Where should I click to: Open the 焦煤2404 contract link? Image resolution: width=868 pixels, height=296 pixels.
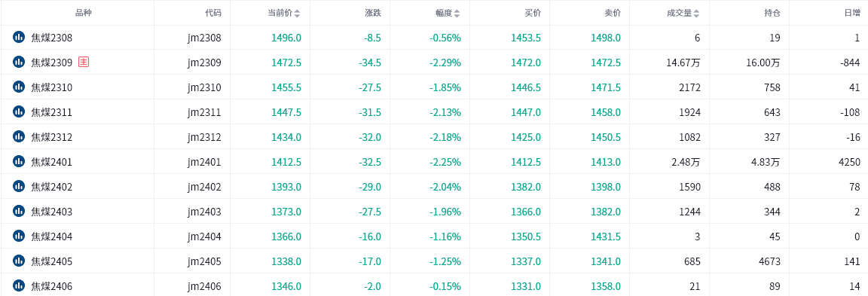51,236
